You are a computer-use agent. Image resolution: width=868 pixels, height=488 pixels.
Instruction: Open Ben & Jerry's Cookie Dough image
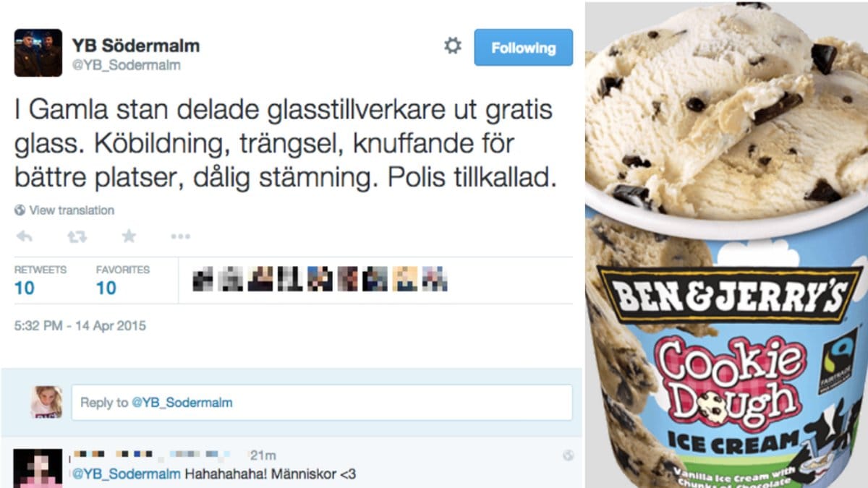[x=726, y=244]
